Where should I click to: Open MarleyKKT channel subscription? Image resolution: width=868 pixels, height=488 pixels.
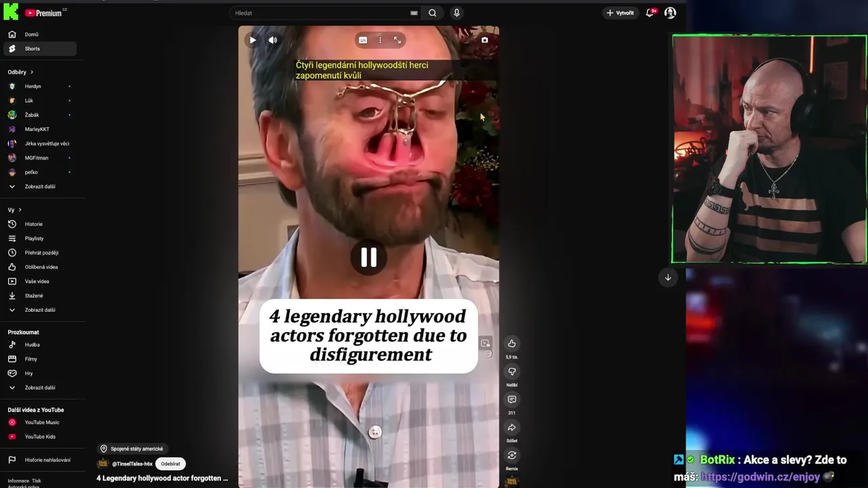pyautogui.click(x=39, y=129)
